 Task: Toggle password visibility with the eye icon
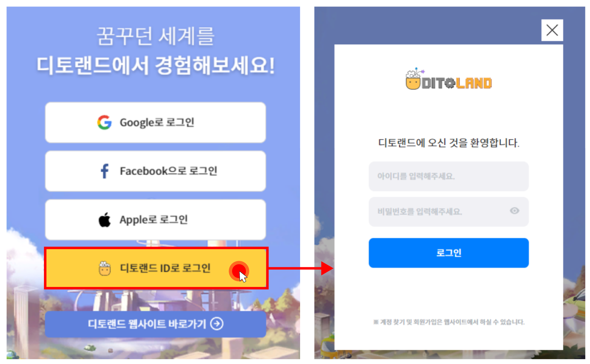514,211
